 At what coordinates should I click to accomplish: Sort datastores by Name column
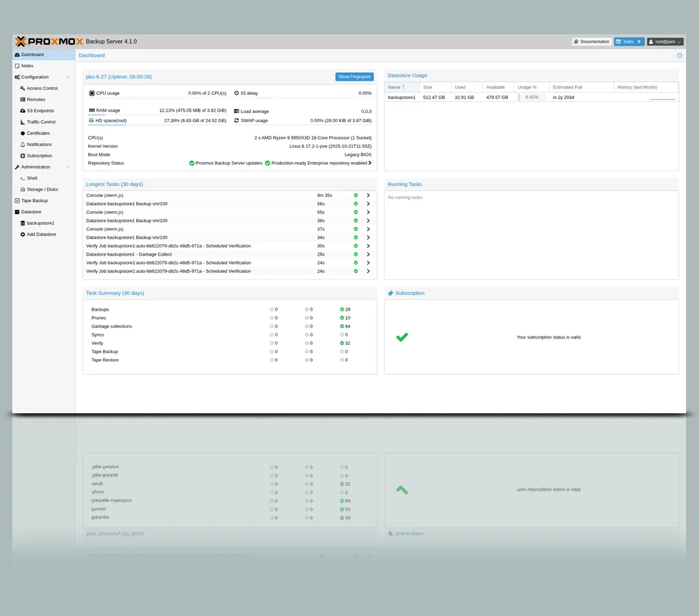(394, 87)
